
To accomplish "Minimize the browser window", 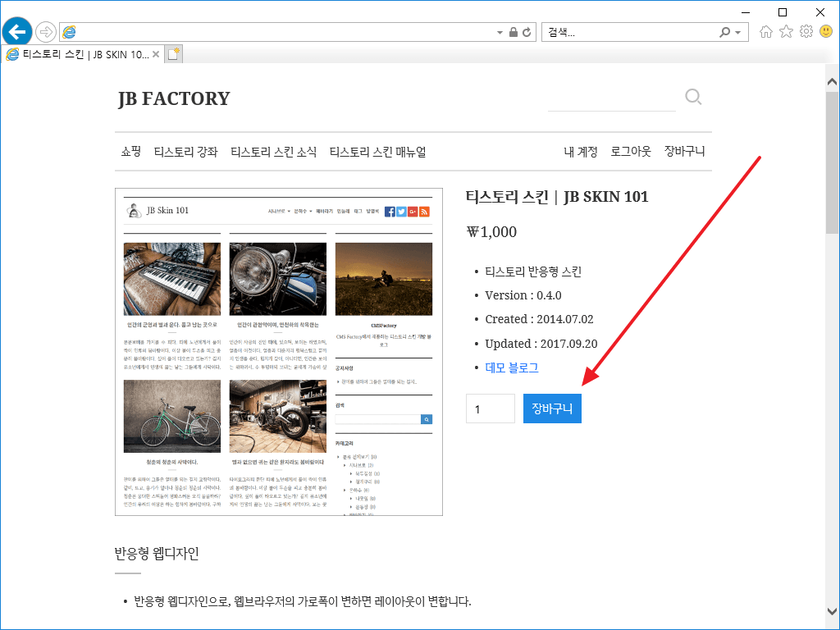I will [x=745, y=11].
